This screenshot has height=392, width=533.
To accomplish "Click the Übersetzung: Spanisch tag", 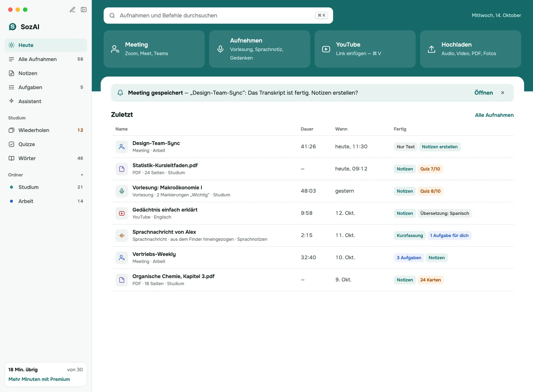I will [x=444, y=213].
